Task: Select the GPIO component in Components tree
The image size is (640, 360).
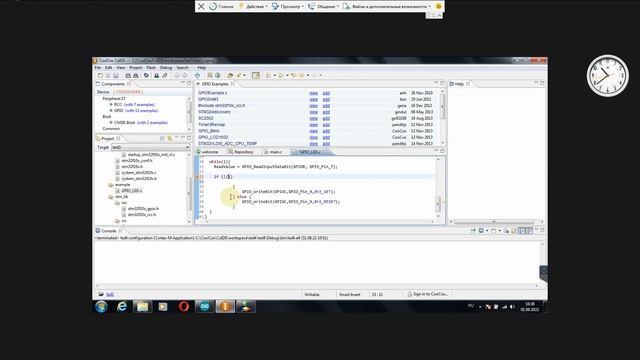Action: point(119,111)
